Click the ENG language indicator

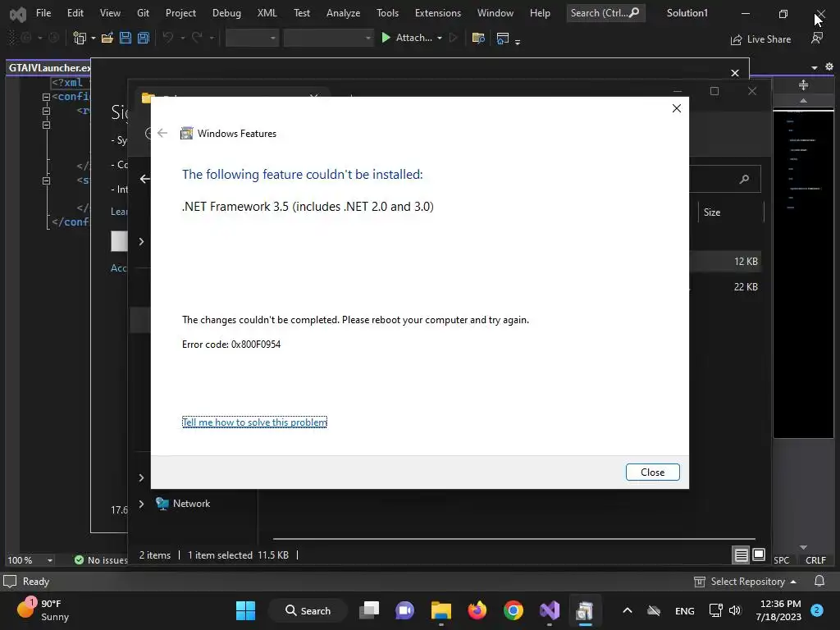(685, 610)
